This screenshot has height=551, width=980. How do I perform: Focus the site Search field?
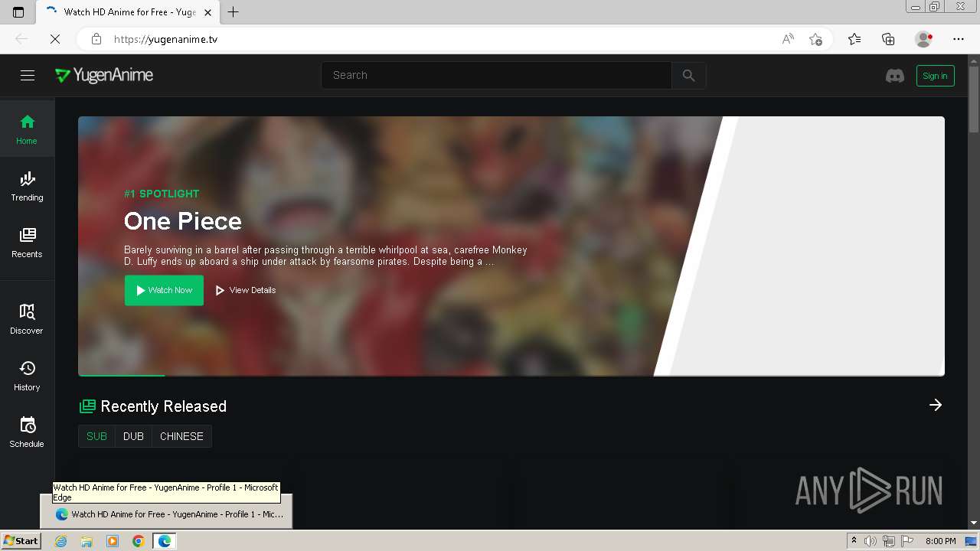[x=496, y=75]
